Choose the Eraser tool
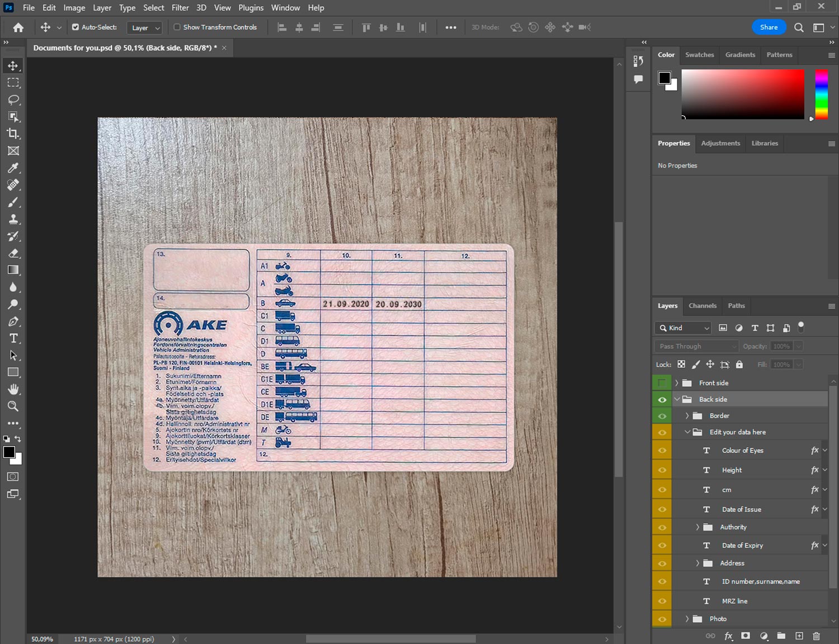Viewport: 839px width, 644px height. click(13, 253)
